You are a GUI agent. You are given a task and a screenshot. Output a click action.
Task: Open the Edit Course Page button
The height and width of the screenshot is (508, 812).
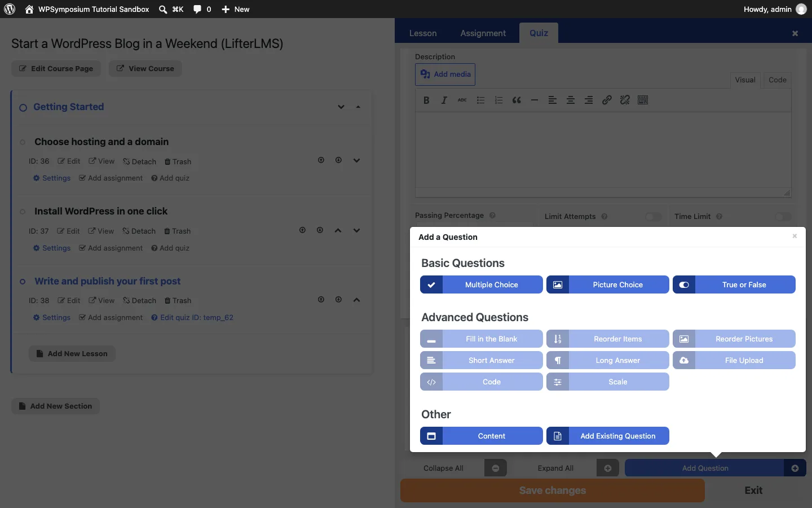click(x=56, y=69)
